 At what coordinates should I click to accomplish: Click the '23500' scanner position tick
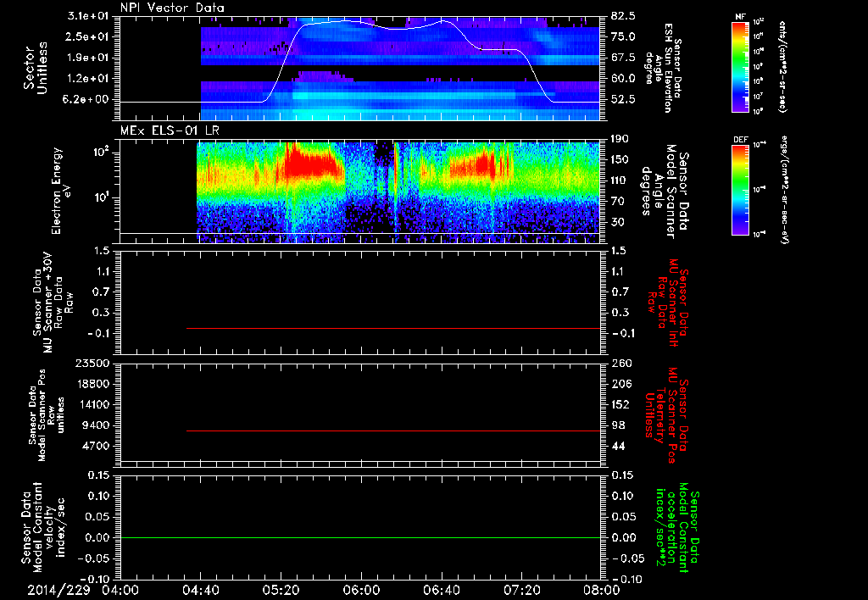[x=93, y=363]
